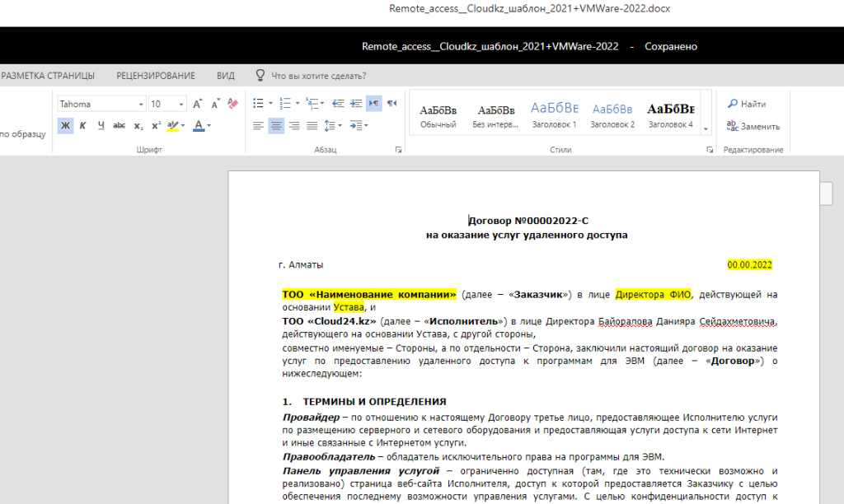Image resolution: width=844 pixels, height=504 pixels.
Task: Toggle strikethrough (abc) formatting
Action: [x=119, y=126]
